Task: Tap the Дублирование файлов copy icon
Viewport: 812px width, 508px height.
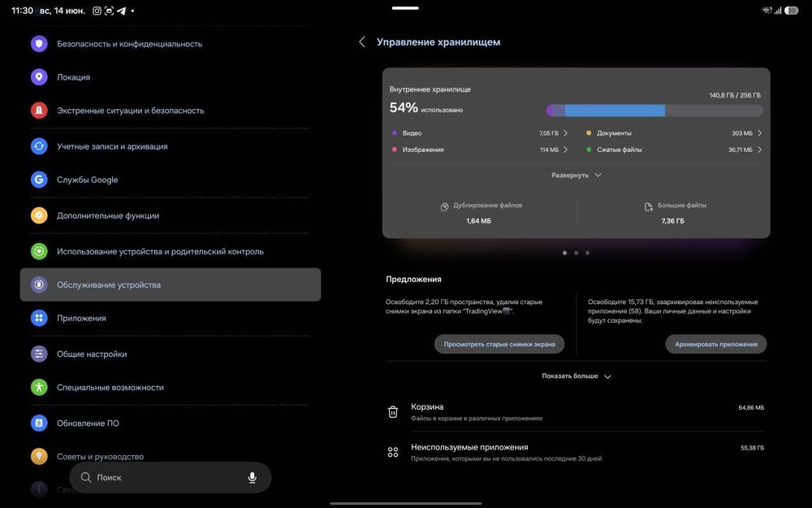Action: click(x=444, y=206)
